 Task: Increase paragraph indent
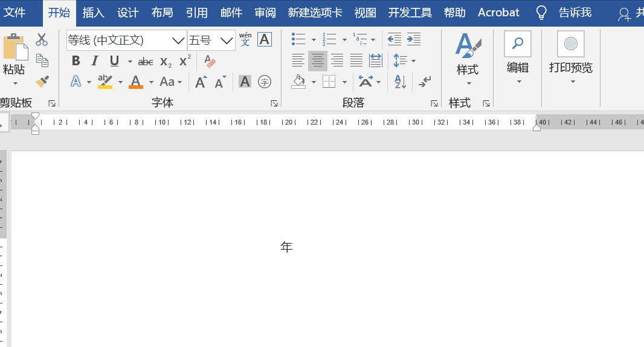tap(414, 39)
